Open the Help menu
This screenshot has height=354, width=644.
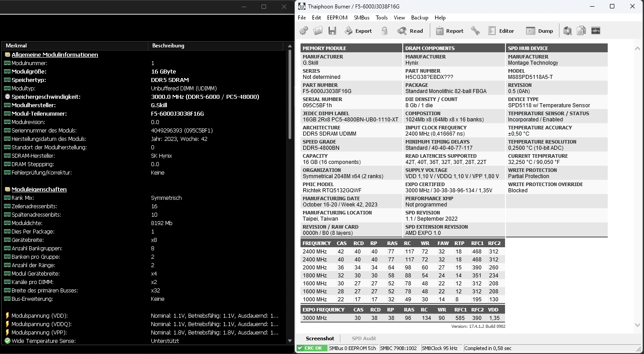click(440, 18)
